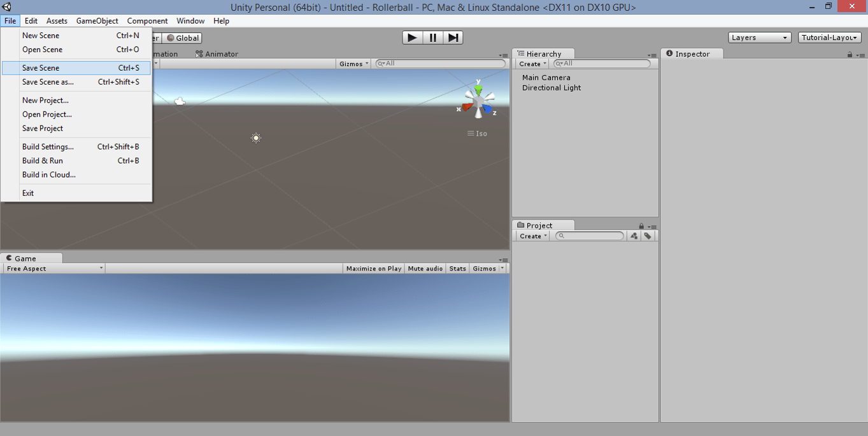Open the Help menu
The image size is (868, 436).
[x=221, y=21]
